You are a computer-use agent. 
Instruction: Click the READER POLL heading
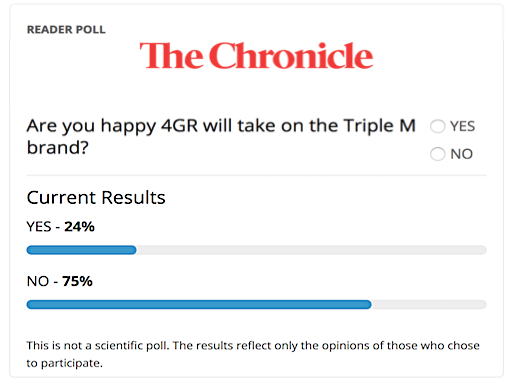[66, 29]
